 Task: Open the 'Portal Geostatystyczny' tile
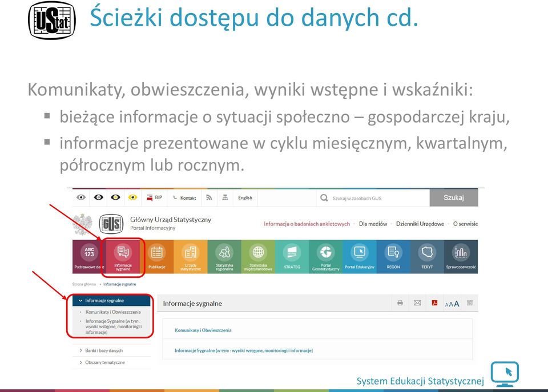pos(326,257)
